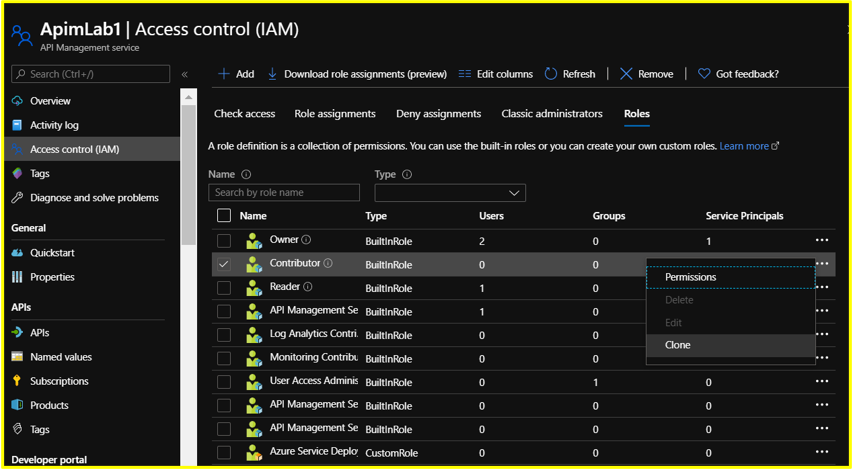
Task: Open Edit columns
Action: click(496, 74)
